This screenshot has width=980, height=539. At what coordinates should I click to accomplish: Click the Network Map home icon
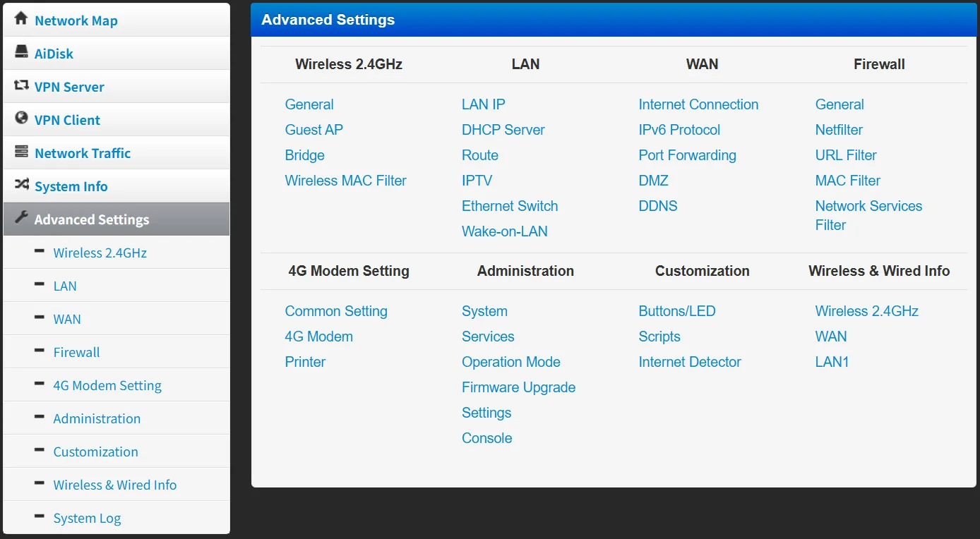point(21,19)
